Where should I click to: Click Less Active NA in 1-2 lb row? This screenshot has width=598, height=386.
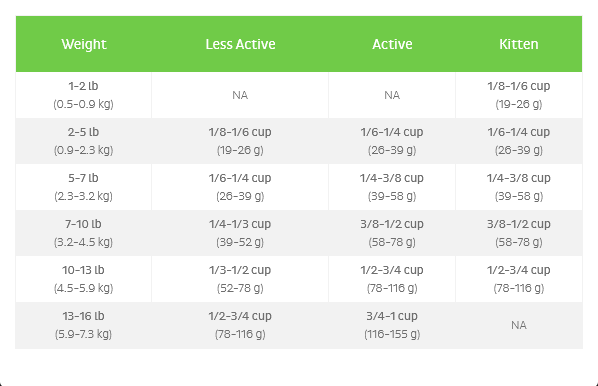point(240,95)
